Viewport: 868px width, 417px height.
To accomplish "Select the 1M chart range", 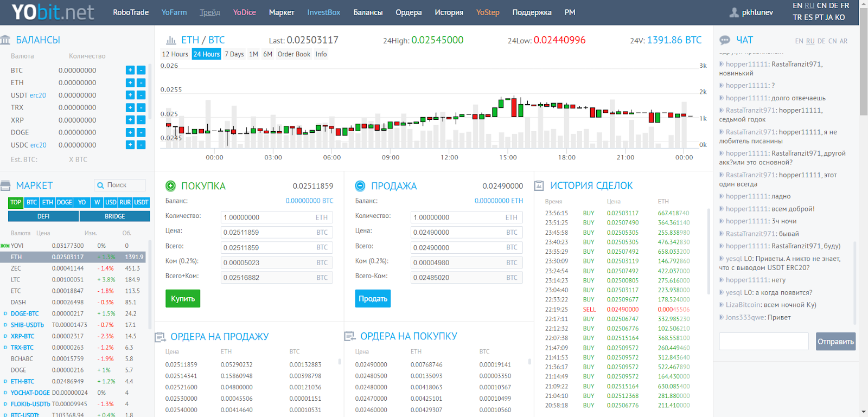I will (x=253, y=54).
